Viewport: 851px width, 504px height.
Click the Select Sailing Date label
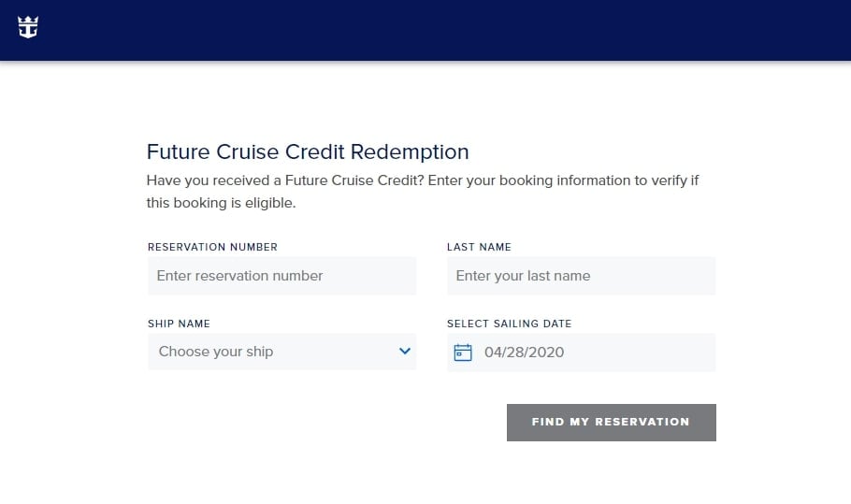click(509, 324)
